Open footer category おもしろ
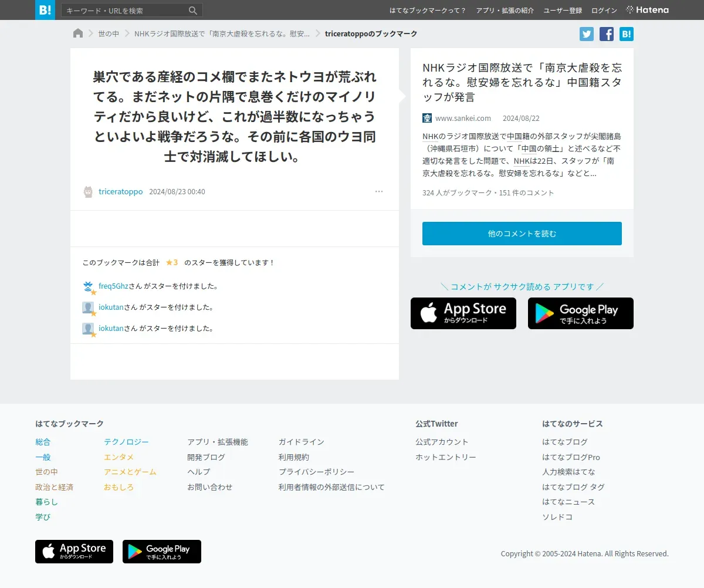704x588 pixels. [x=119, y=487]
